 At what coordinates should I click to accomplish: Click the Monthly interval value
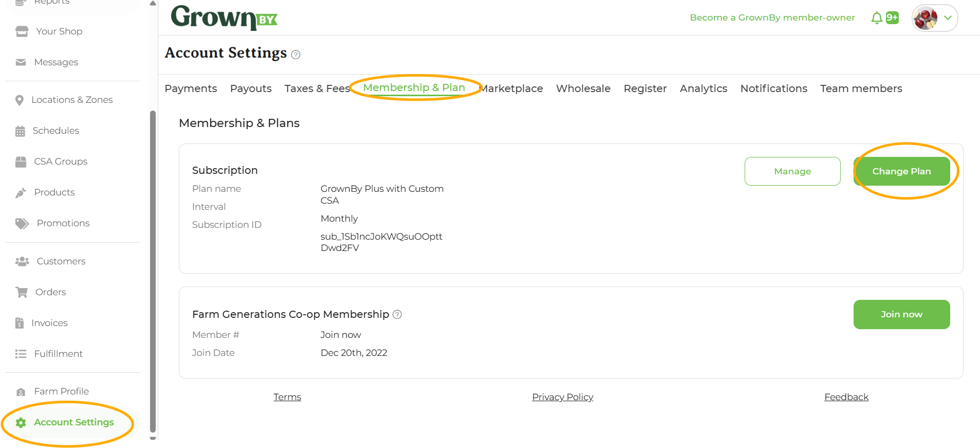[339, 219]
